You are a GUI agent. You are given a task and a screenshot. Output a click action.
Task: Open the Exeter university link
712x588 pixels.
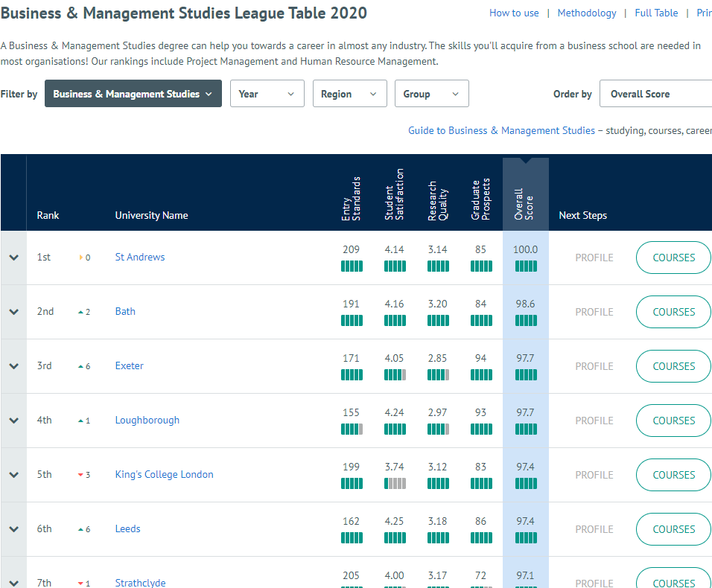(130, 365)
